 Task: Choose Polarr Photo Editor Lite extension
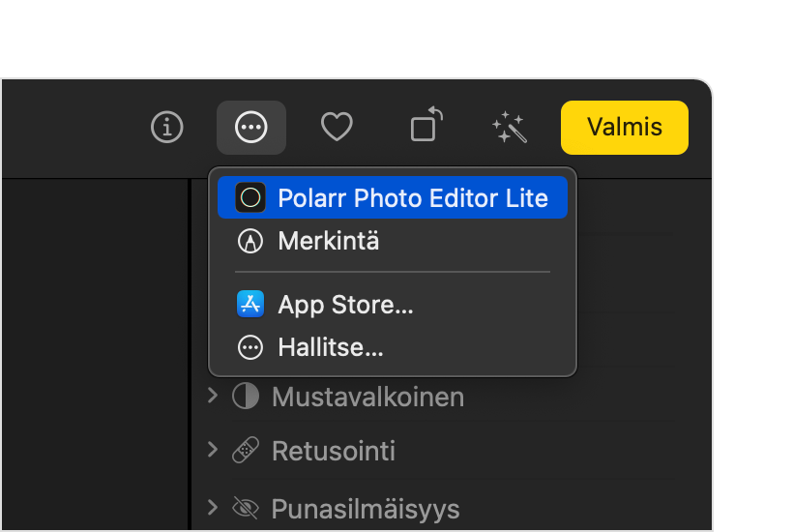tap(393, 197)
